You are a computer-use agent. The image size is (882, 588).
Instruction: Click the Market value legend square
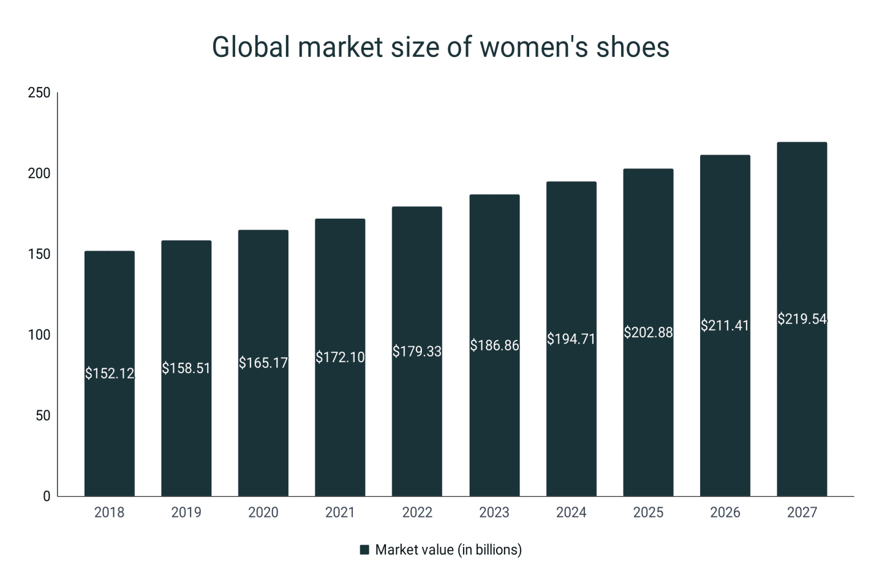[x=366, y=549]
